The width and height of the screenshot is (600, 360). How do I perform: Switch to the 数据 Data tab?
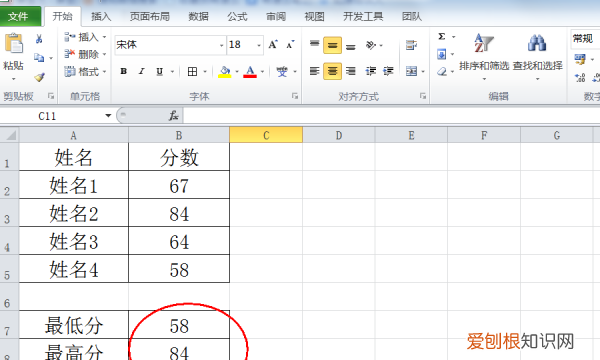pyautogui.click(x=199, y=16)
